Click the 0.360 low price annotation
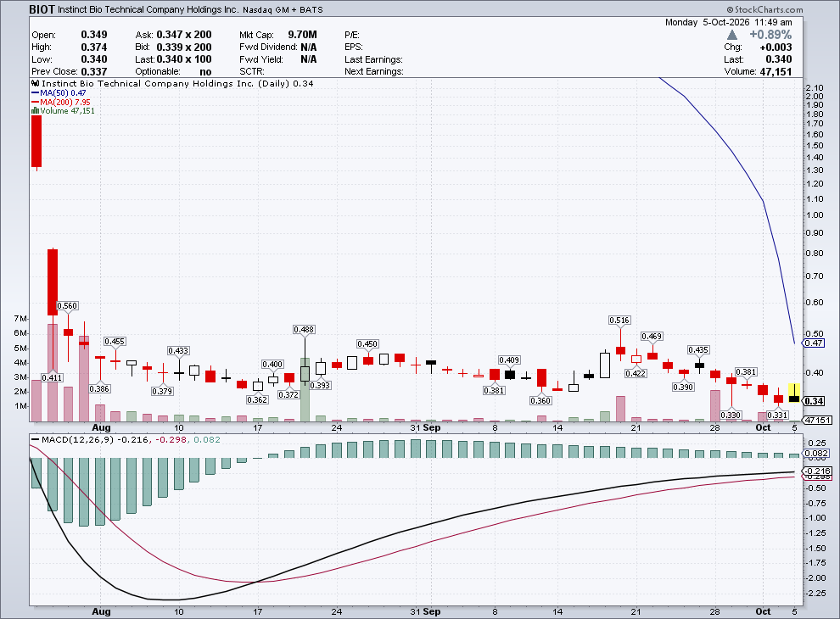The height and width of the screenshot is (619, 840). (x=540, y=400)
